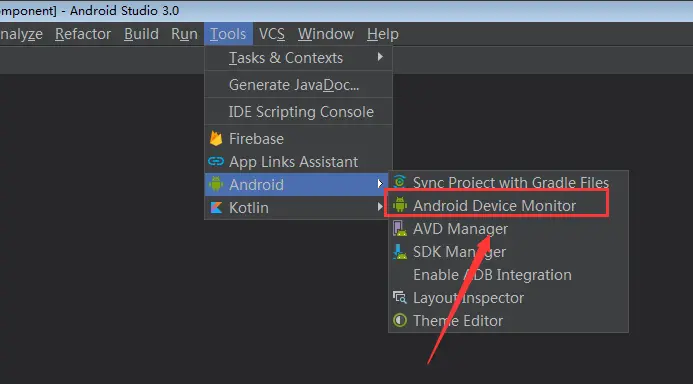The image size is (693, 384).
Task: Click the Layout Inspector magnifier icon
Action: click(x=400, y=297)
